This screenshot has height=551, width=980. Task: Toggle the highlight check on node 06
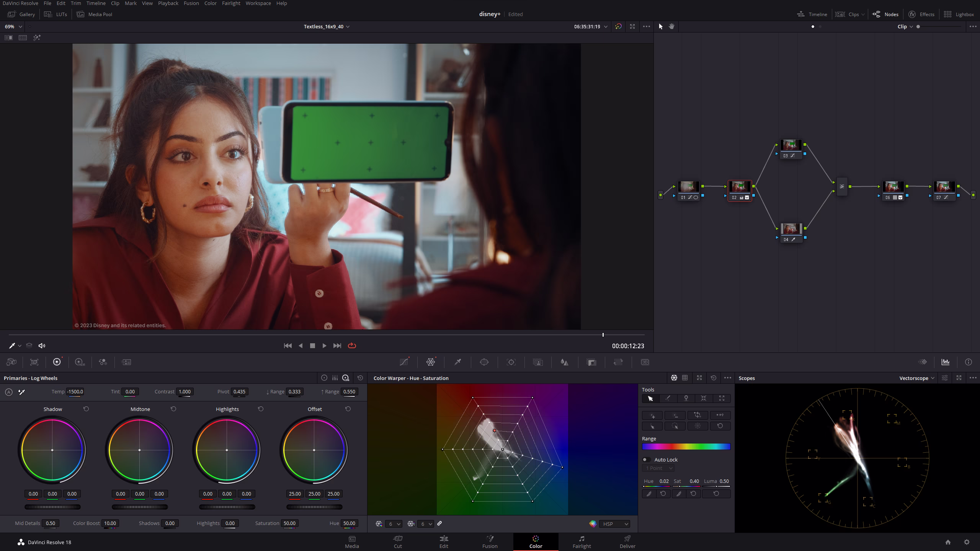[900, 197]
